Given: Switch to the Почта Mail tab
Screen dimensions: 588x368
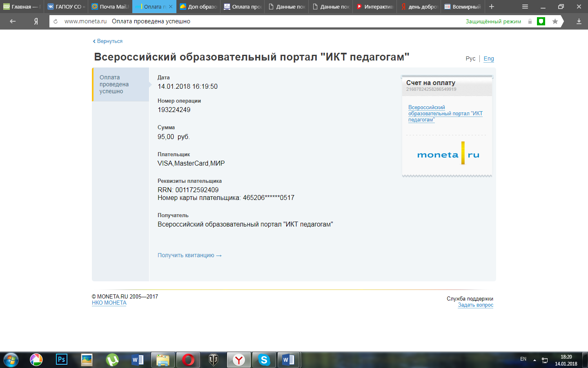Looking at the screenshot, I should (x=110, y=7).
